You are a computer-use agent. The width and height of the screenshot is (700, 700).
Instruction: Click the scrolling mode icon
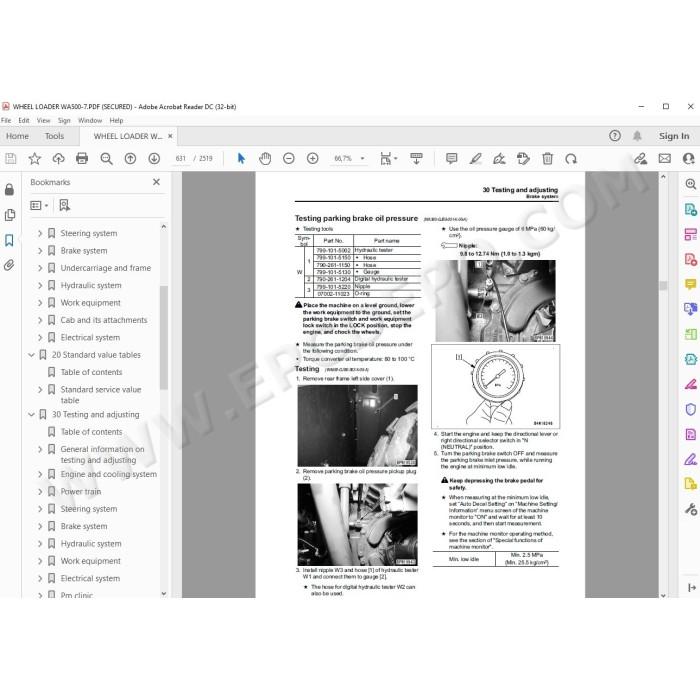(x=416, y=158)
